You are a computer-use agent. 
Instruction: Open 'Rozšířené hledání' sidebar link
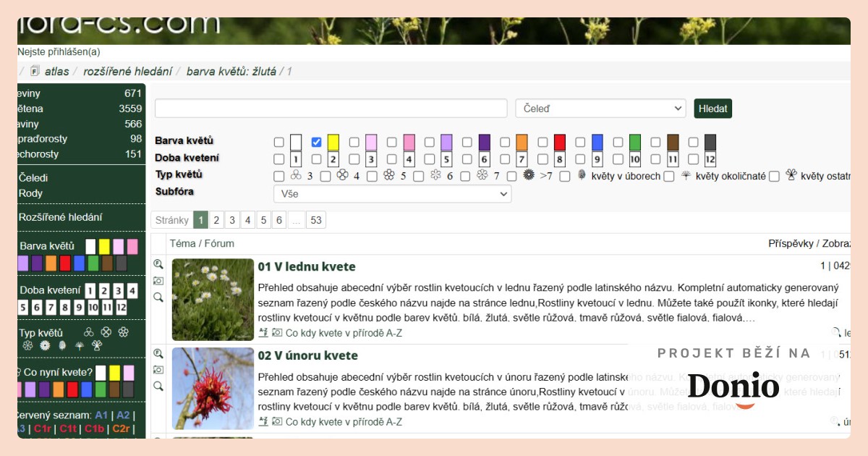(60, 216)
